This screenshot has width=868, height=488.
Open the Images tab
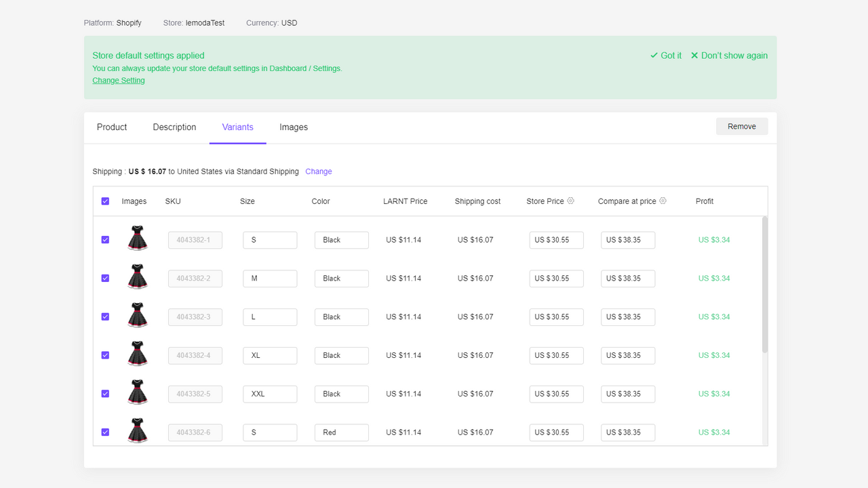(x=294, y=127)
